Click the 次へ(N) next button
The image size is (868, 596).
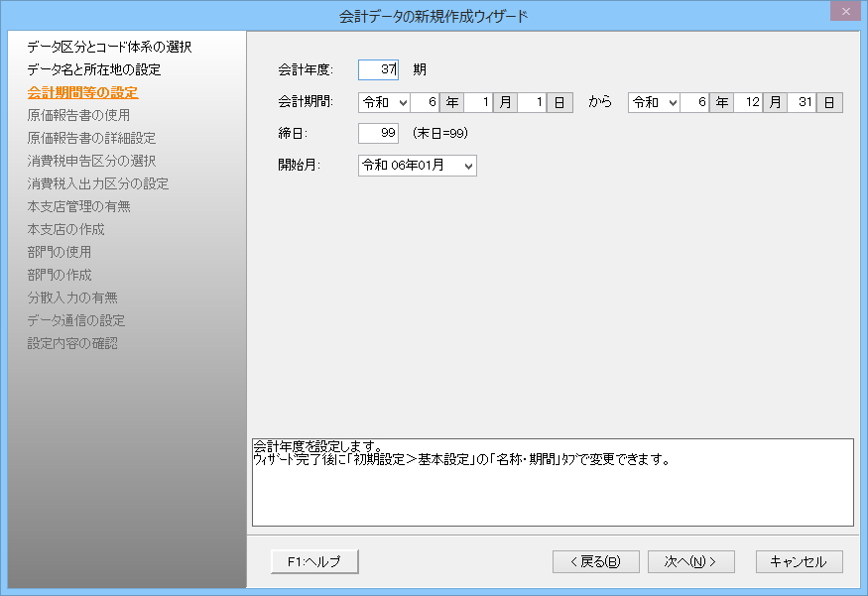click(x=690, y=561)
